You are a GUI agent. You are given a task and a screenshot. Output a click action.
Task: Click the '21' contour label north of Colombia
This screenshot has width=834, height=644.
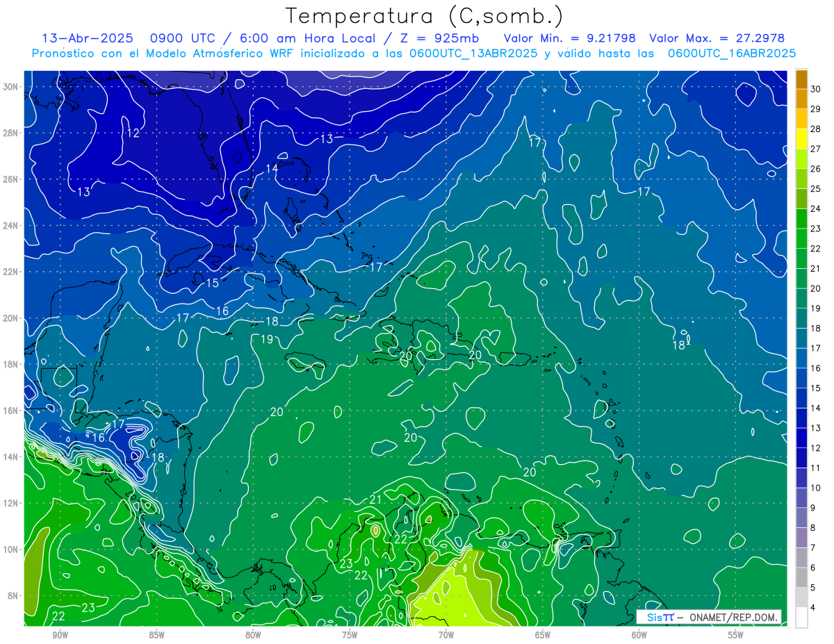[x=375, y=499]
